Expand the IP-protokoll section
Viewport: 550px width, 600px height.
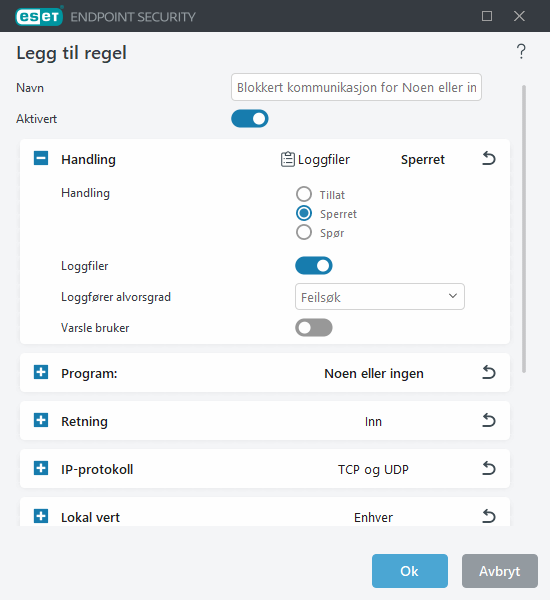click(41, 468)
